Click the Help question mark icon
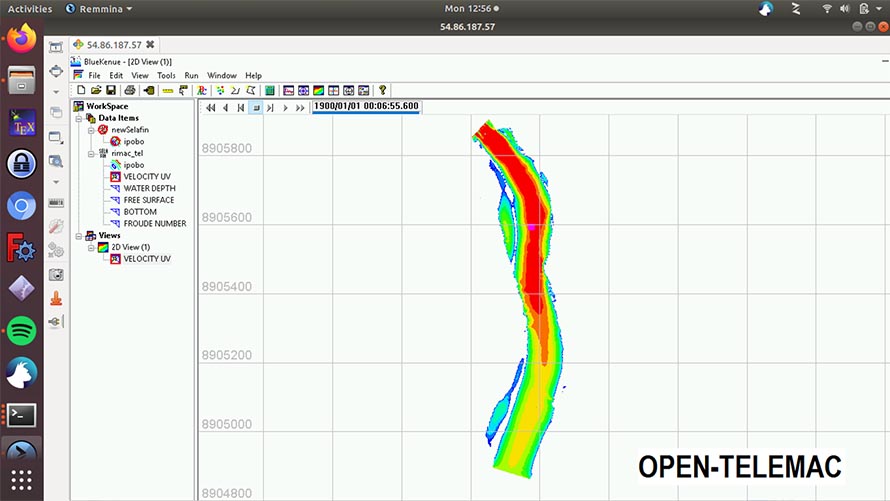 tap(382, 90)
